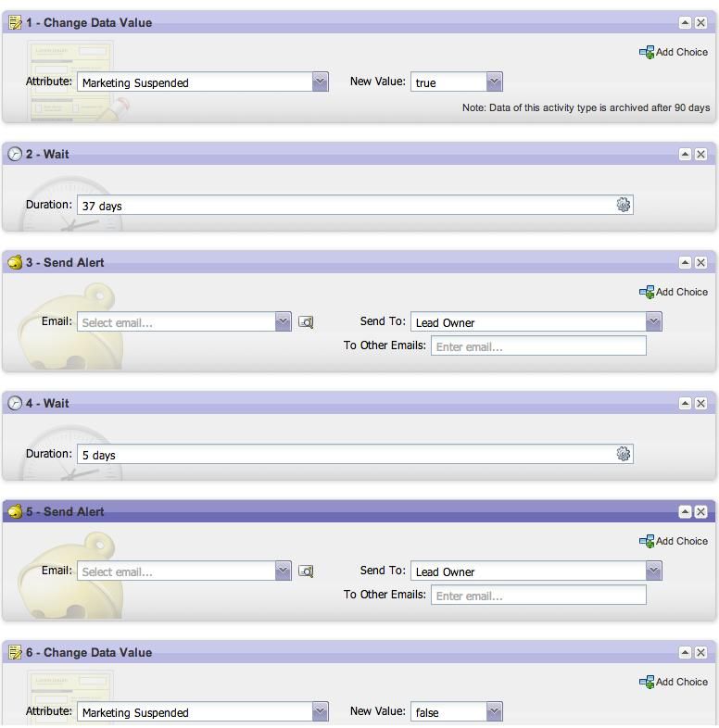
Task: Click the clock icon on step 2 Wait
Action: coord(15,155)
